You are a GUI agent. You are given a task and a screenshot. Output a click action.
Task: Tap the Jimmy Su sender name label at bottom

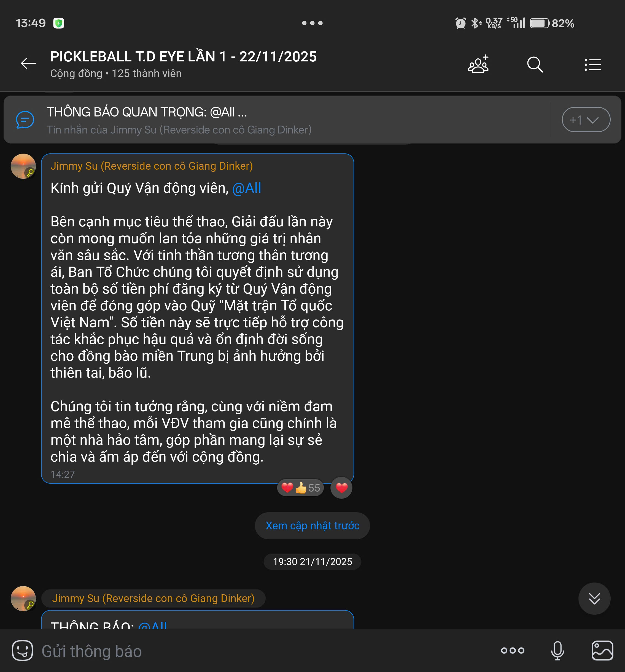153,598
